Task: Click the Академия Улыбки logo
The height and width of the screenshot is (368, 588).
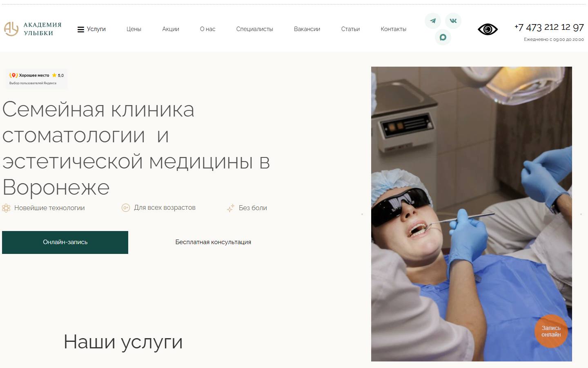Action: (x=33, y=29)
